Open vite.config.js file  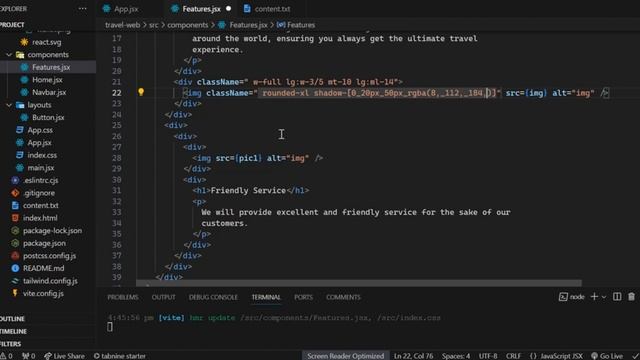pos(43,293)
